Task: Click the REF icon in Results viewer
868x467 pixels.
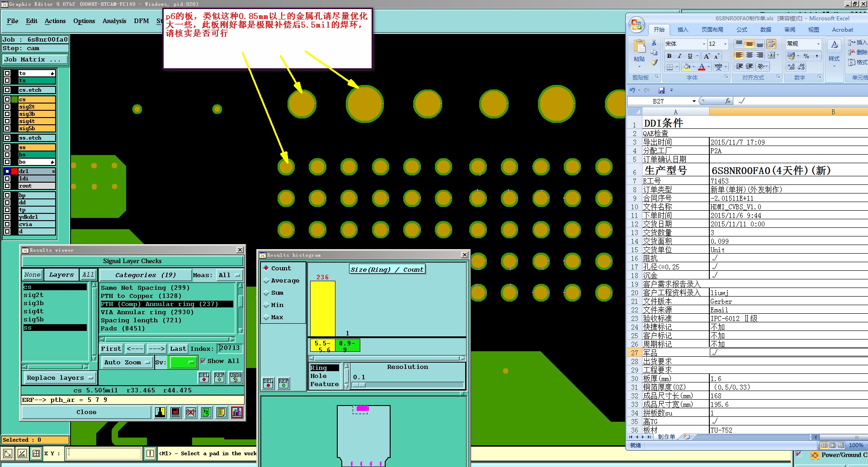Action: (x=220, y=377)
